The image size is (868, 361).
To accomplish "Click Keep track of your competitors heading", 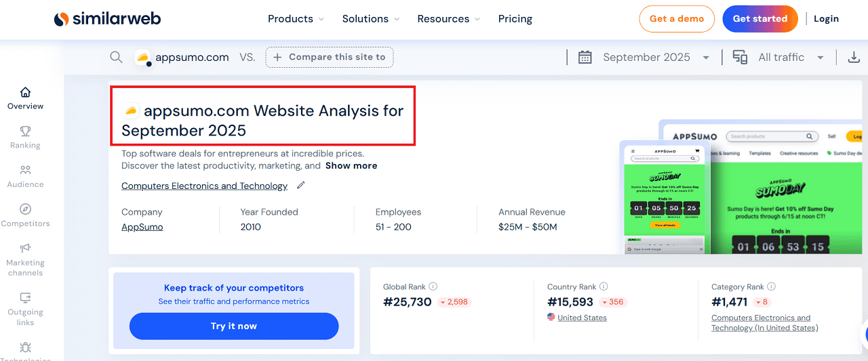I will pos(234,288).
